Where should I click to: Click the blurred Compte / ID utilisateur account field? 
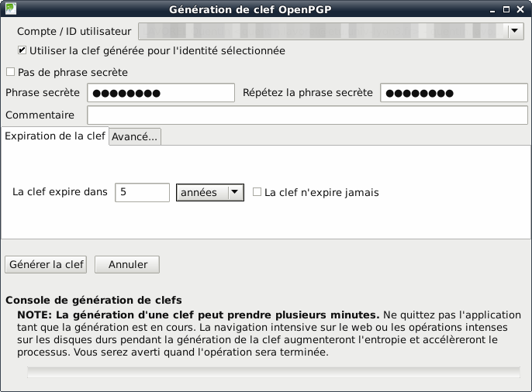[x=322, y=31]
